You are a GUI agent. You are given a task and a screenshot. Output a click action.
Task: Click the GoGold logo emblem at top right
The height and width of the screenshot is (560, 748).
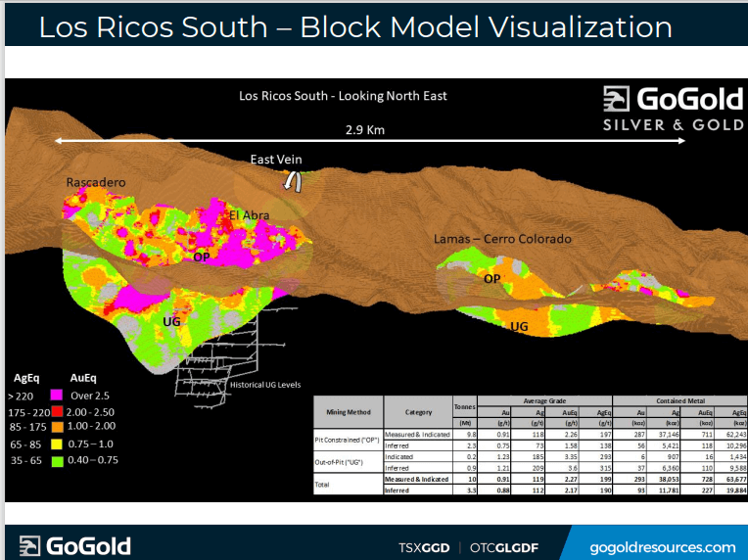tap(616, 99)
